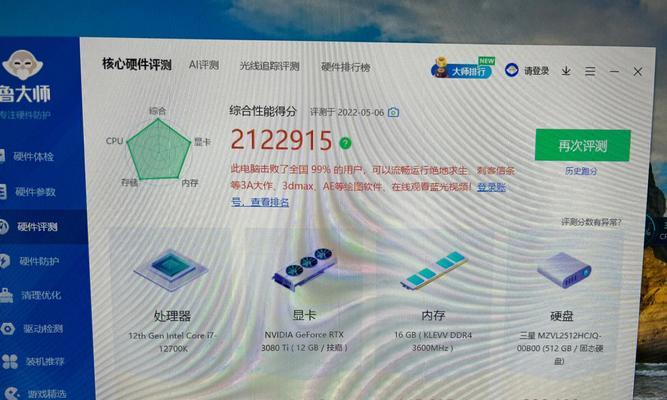The width and height of the screenshot is (667, 400).
Task: Click the 三星 MZVL2512HCJQ disk text
Action: tap(559, 349)
